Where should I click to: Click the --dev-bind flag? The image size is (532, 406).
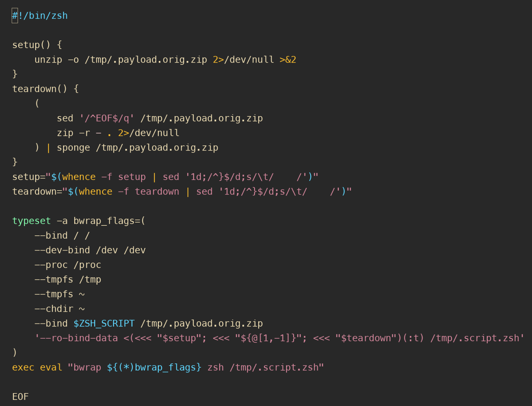[x=62, y=250]
